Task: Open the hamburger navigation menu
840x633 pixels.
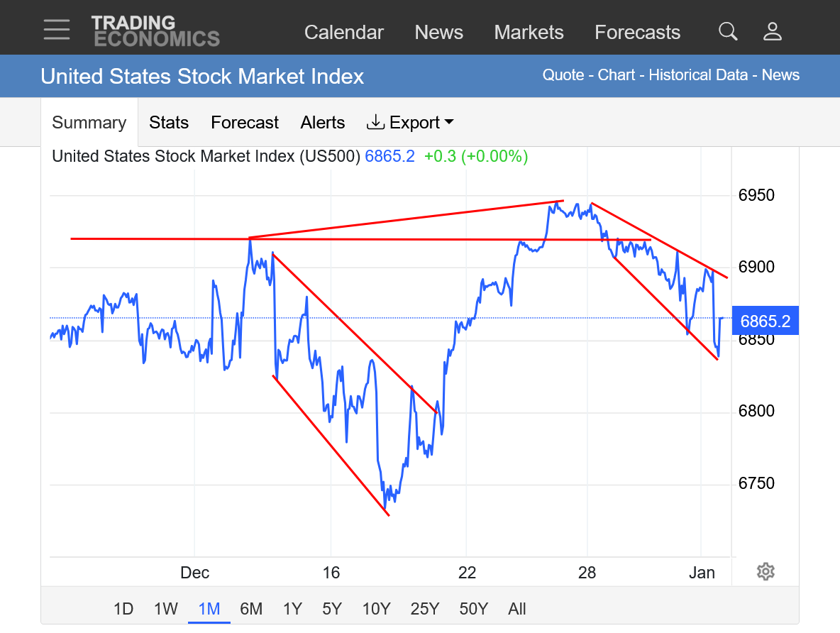Action: click(x=57, y=30)
